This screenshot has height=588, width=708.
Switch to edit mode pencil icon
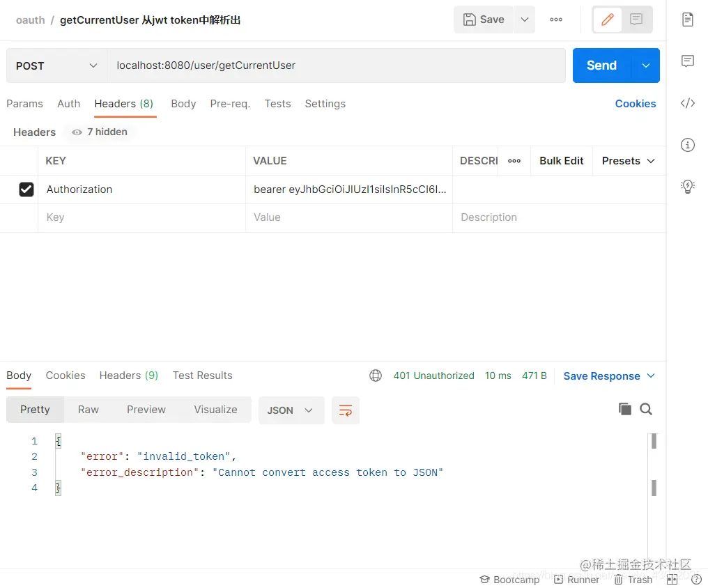tap(608, 20)
